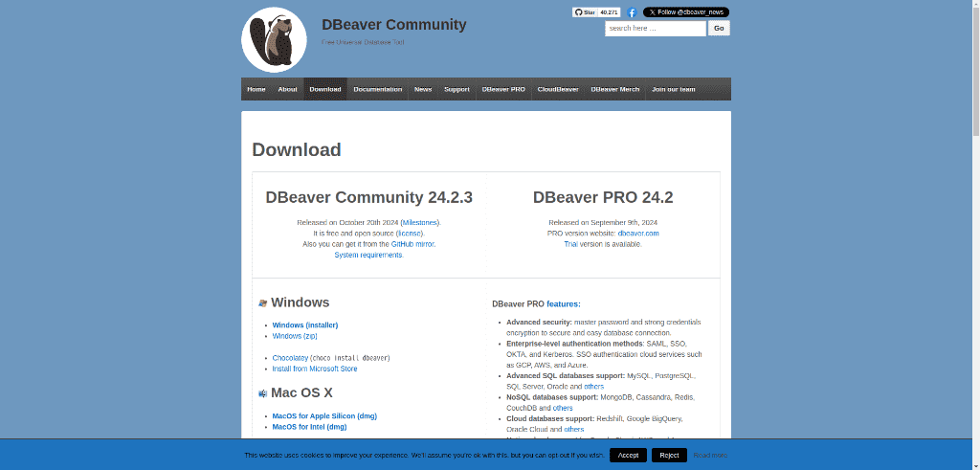Open the Documentation menu item
The width and height of the screenshot is (980, 470).
[377, 89]
